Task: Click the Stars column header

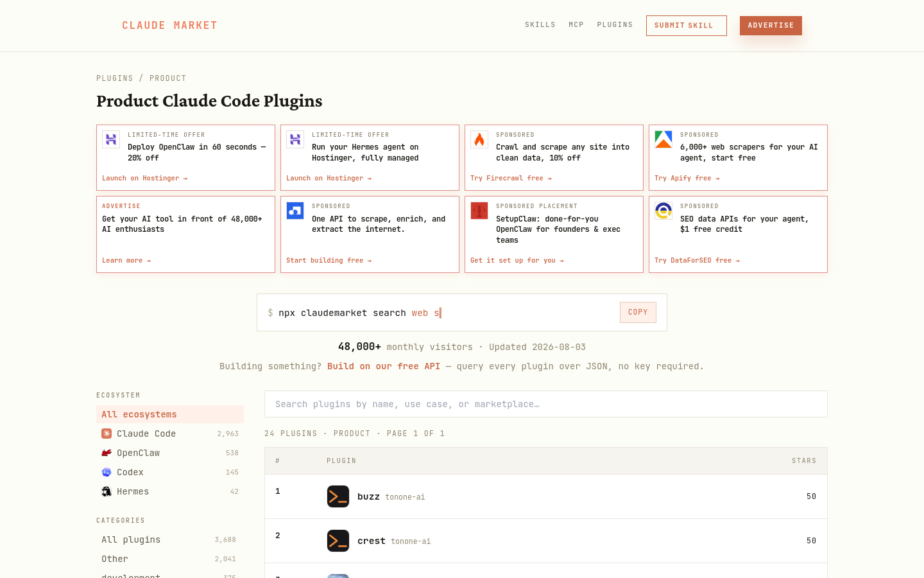Action: (x=804, y=461)
